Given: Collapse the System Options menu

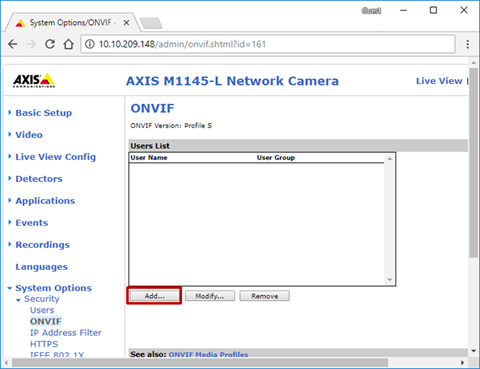Looking at the screenshot, I should coord(53,288).
